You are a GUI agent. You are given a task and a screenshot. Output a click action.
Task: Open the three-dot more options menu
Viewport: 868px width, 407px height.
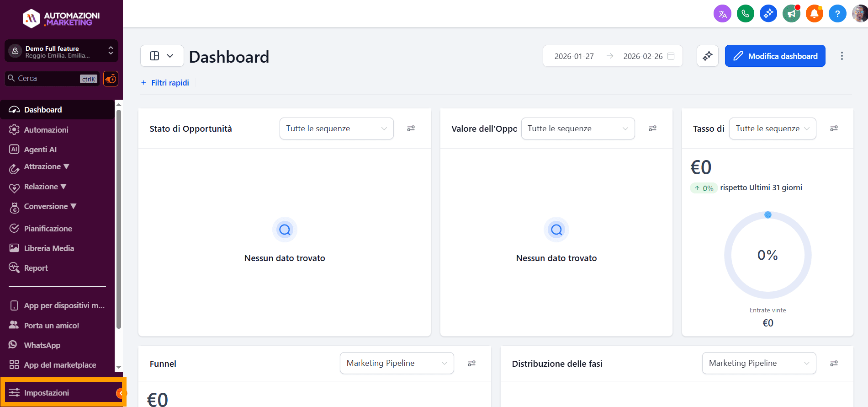[842, 56]
